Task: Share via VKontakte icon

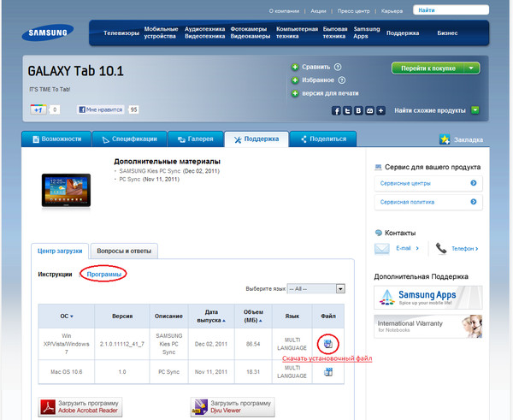Action: click(x=358, y=110)
